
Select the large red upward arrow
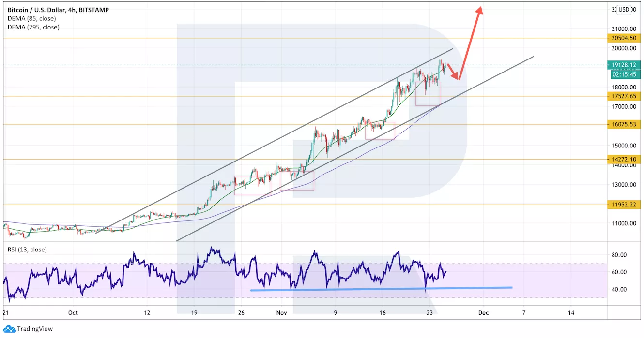(x=470, y=43)
